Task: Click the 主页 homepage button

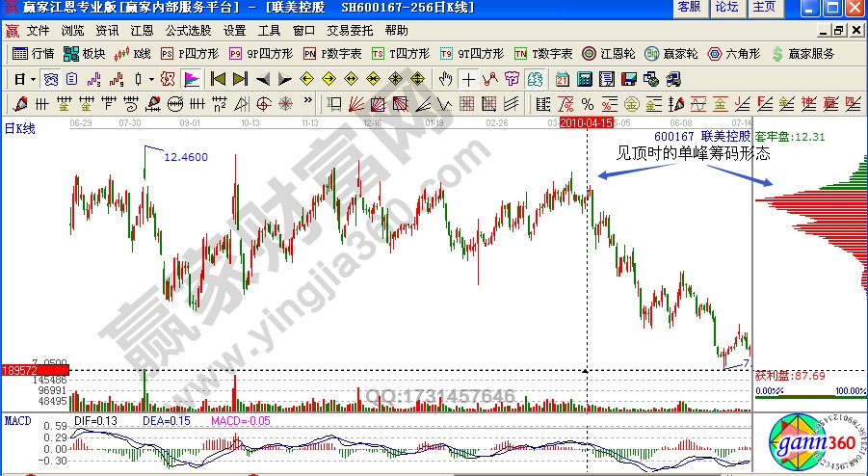Action: coord(765,7)
